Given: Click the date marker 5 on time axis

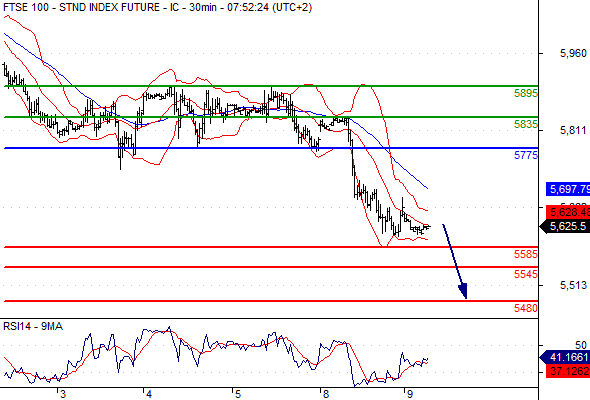Looking at the screenshot, I should (238, 394).
